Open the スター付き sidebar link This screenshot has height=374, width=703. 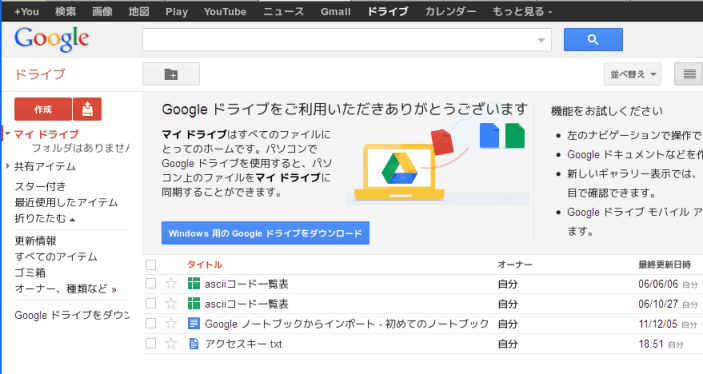[40, 186]
